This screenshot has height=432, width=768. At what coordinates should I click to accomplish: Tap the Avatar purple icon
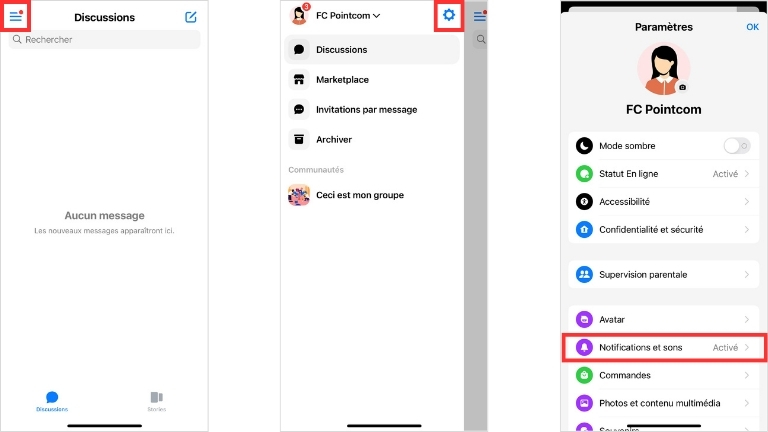click(x=584, y=320)
